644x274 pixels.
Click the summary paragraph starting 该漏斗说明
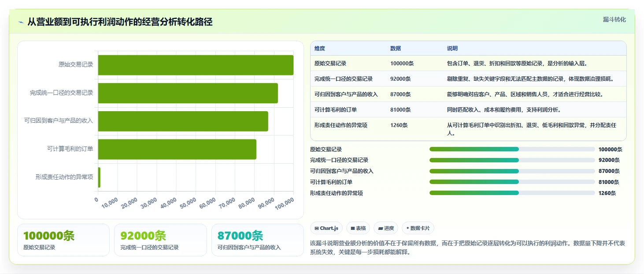(467, 248)
